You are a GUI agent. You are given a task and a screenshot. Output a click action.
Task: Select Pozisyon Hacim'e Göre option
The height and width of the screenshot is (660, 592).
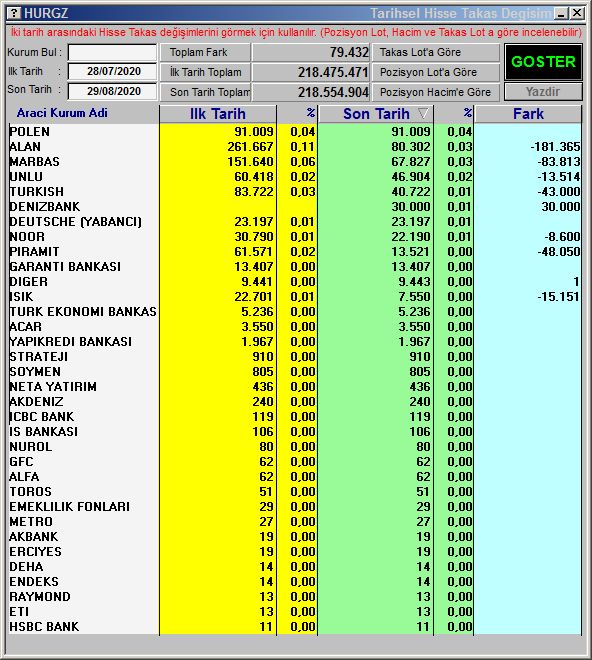tap(436, 92)
